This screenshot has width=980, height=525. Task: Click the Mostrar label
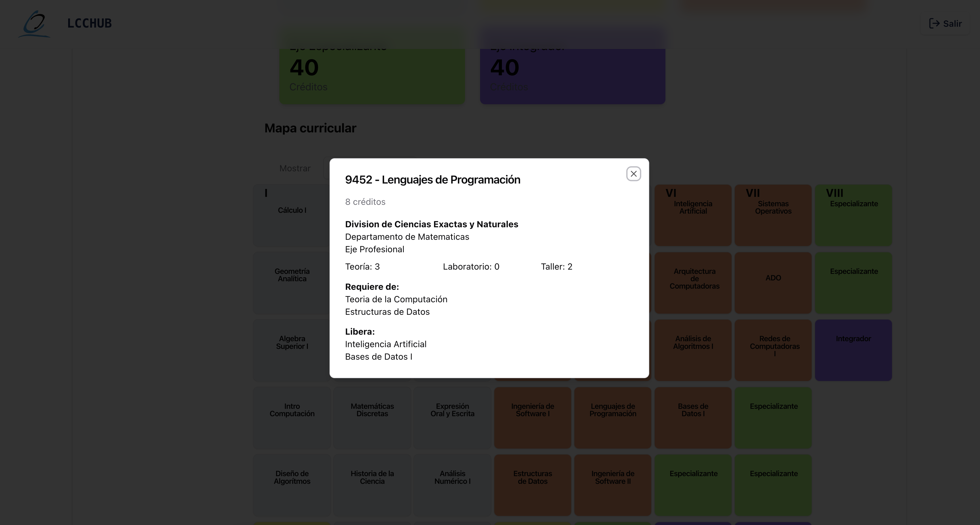click(295, 168)
